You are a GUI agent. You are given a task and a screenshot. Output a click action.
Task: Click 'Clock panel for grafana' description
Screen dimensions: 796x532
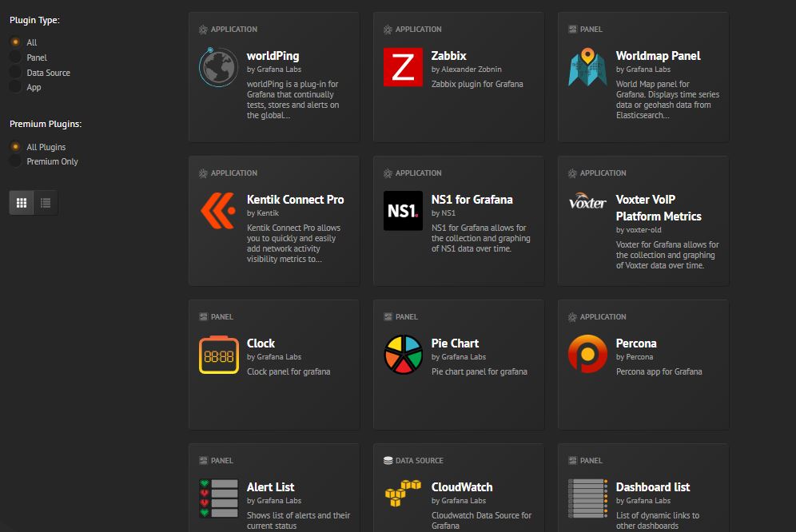coord(289,371)
